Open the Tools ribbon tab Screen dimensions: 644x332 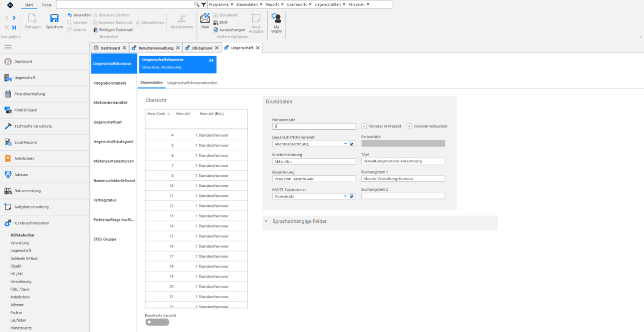(46, 5)
